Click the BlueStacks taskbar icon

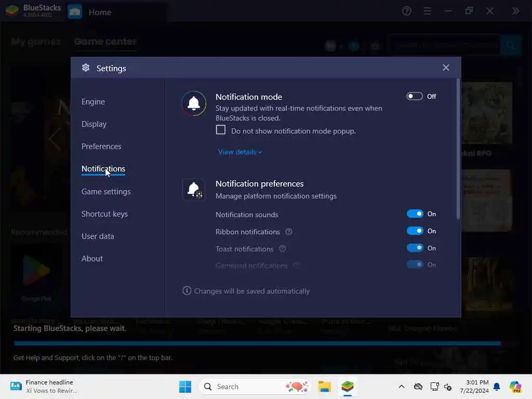pyautogui.click(x=348, y=387)
